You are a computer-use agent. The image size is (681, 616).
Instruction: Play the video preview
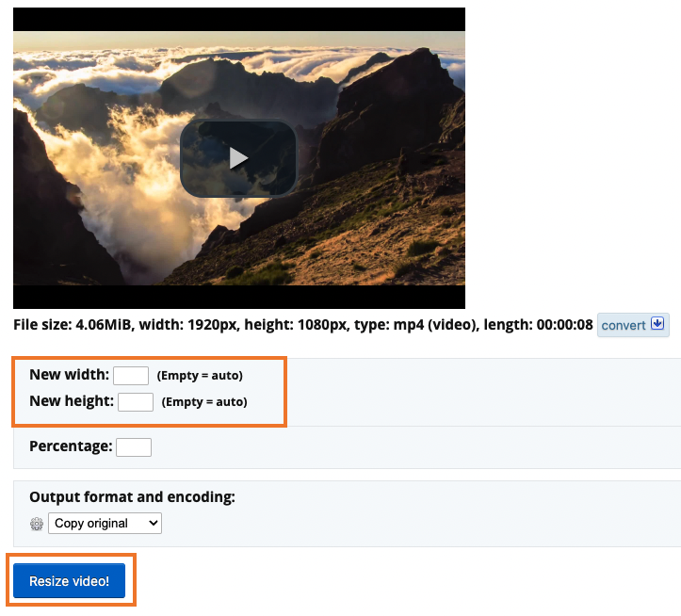pyautogui.click(x=238, y=158)
